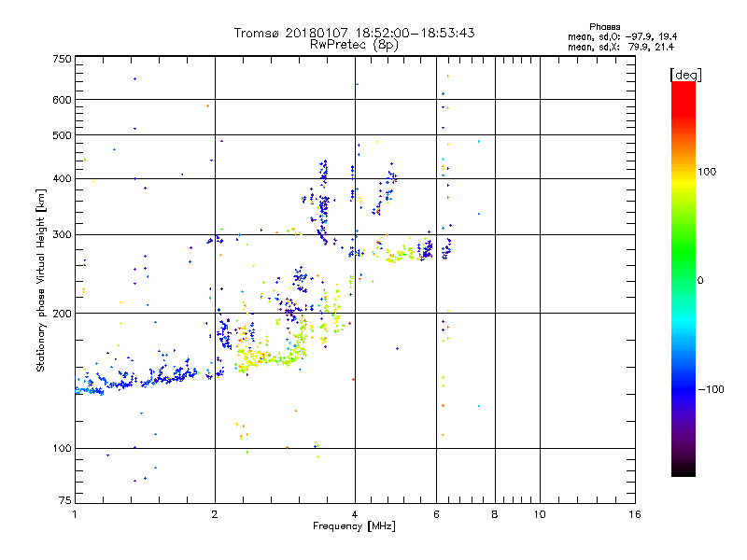Click the plot title "Tromsø 20180107 18:52:00-18:53:43"
This screenshot has width=747, height=560.
click(x=354, y=33)
